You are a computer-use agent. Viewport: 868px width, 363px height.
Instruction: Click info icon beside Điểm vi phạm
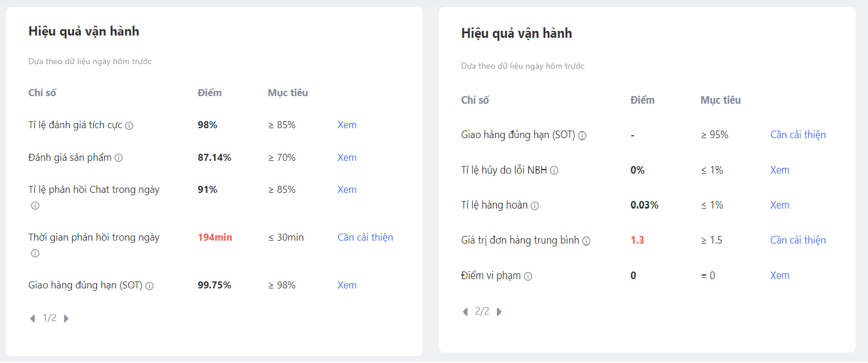click(x=528, y=276)
